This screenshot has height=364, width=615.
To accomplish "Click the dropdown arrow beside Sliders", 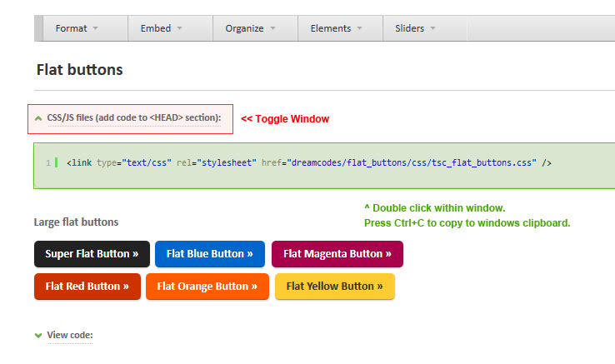I will point(433,28).
